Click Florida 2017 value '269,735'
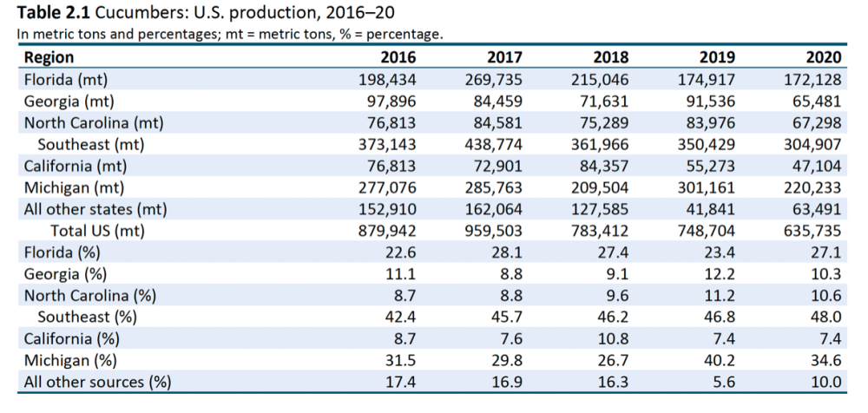 click(x=493, y=81)
